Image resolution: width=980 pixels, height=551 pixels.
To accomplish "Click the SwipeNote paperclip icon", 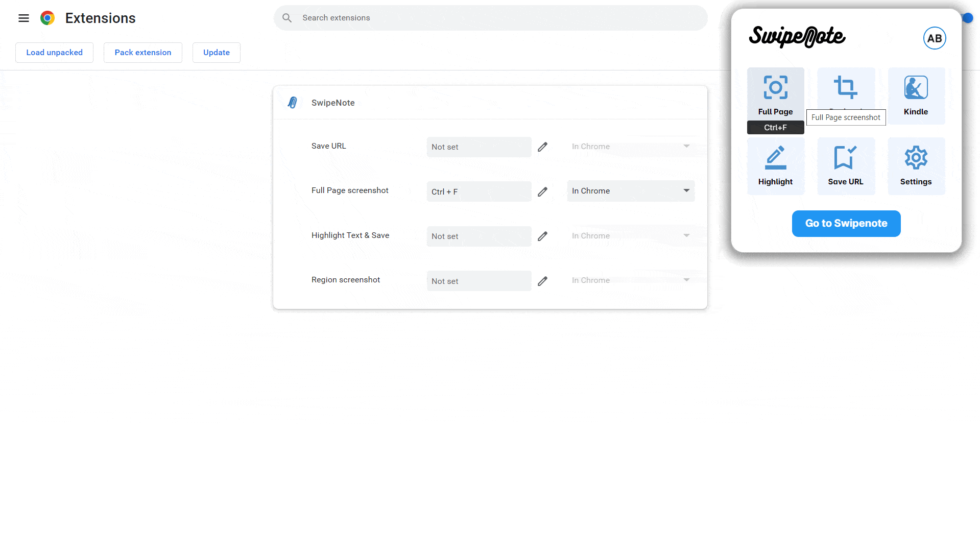I will [293, 103].
